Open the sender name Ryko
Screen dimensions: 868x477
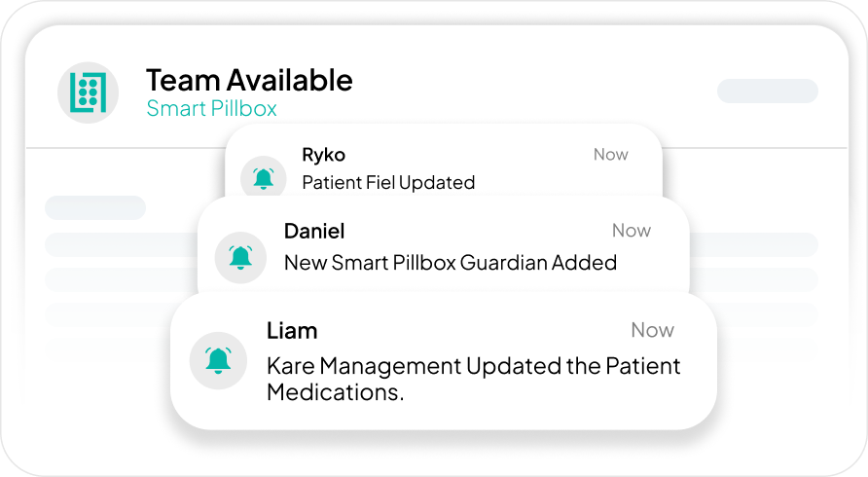pos(323,155)
